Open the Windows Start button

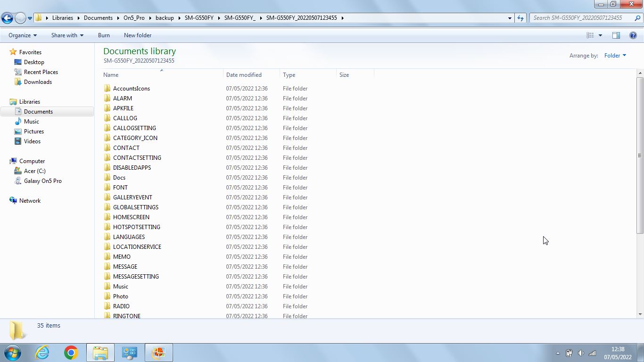click(x=13, y=353)
